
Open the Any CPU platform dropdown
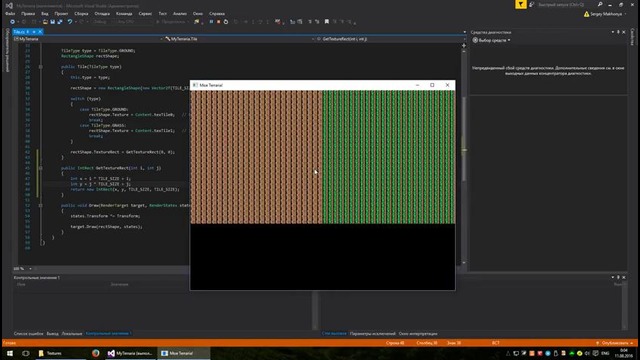[x=133, y=22]
